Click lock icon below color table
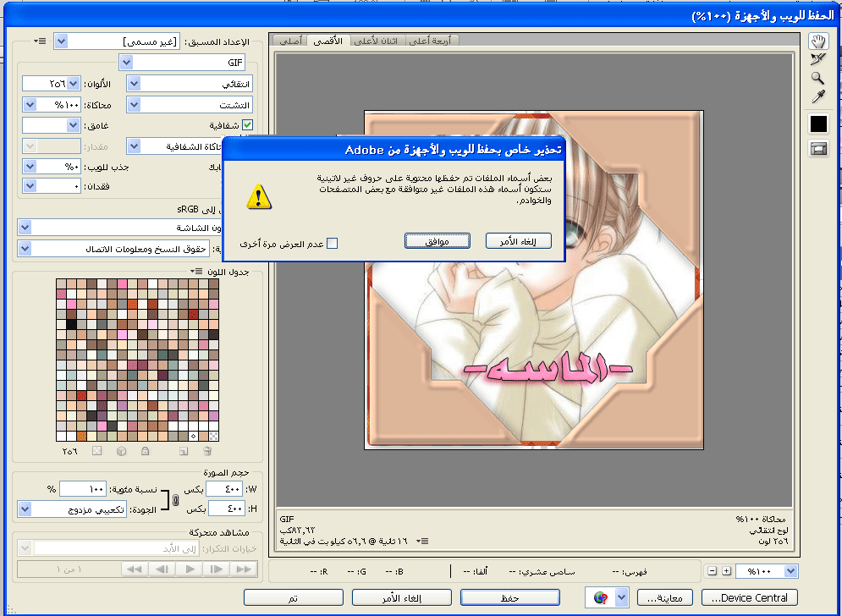Screen dimensions: 842x616 coord(145,450)
